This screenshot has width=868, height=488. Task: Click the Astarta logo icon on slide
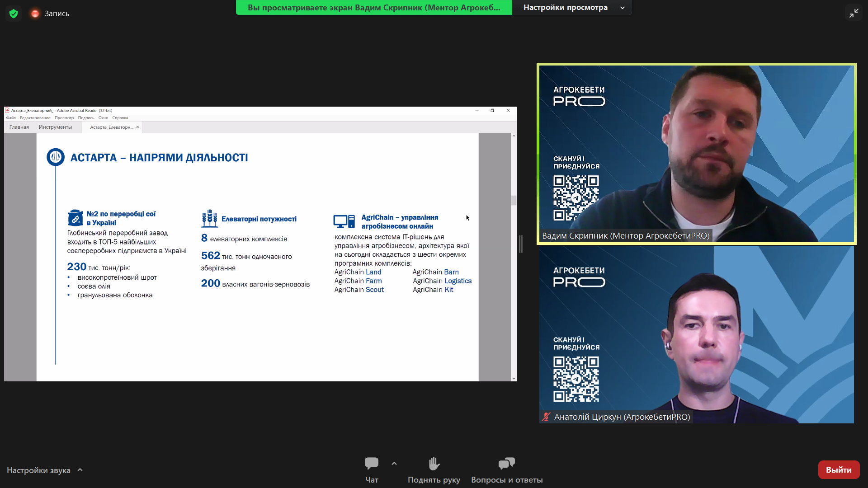tap(56, 157)
